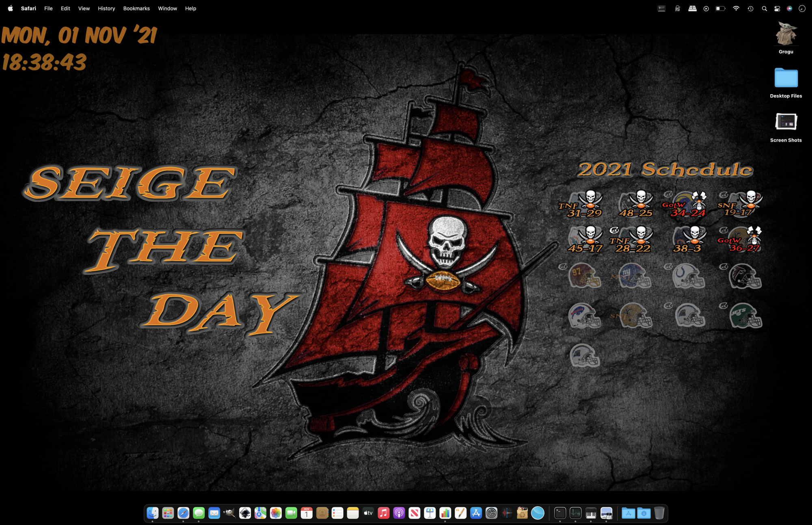The width and height of the screenshot is (812, 525).
Task: Open the View menu
Action: click(x=84, y=8)
